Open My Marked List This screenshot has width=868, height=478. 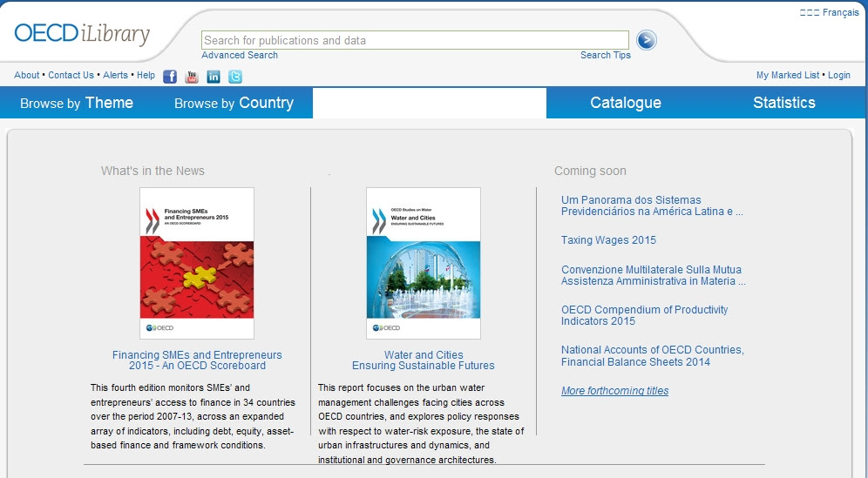tap(788, 75)
